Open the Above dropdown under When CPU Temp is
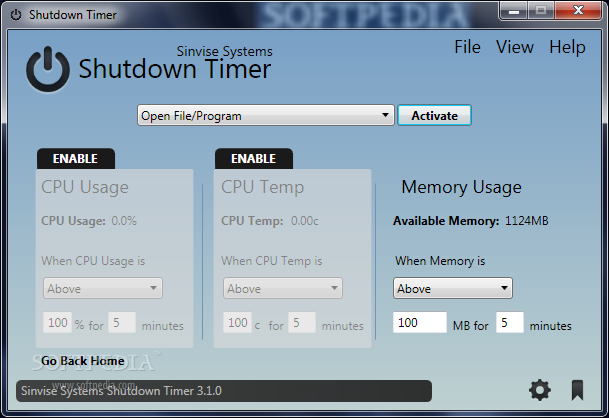 (x=283, y=288)
